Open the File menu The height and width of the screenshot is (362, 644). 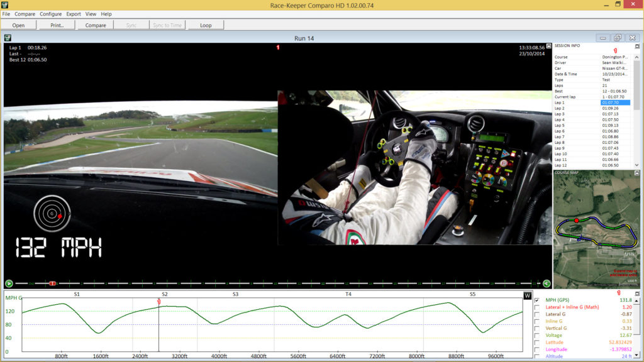pos(6,14)
